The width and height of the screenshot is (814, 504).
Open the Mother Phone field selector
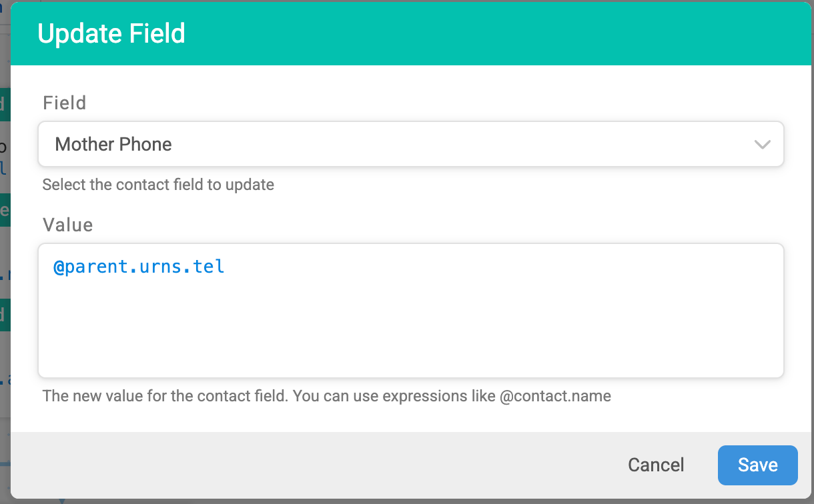[410, 144]
